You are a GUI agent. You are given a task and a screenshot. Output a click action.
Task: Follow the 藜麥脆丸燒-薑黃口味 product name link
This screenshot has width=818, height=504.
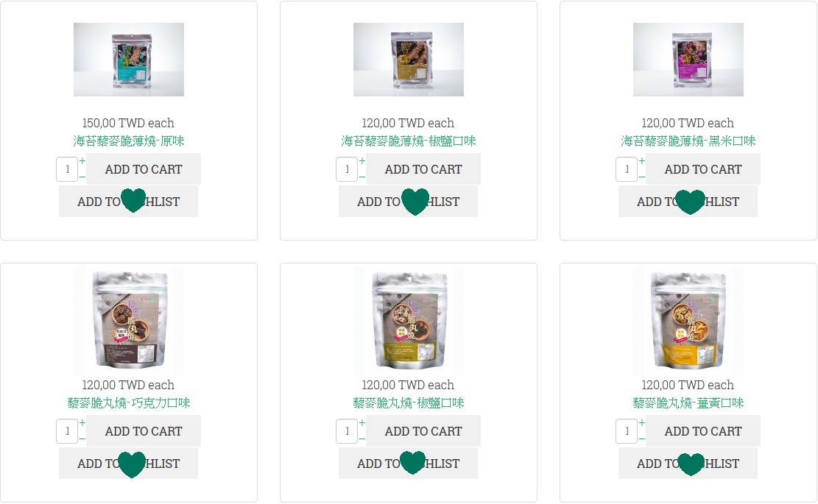688,403
